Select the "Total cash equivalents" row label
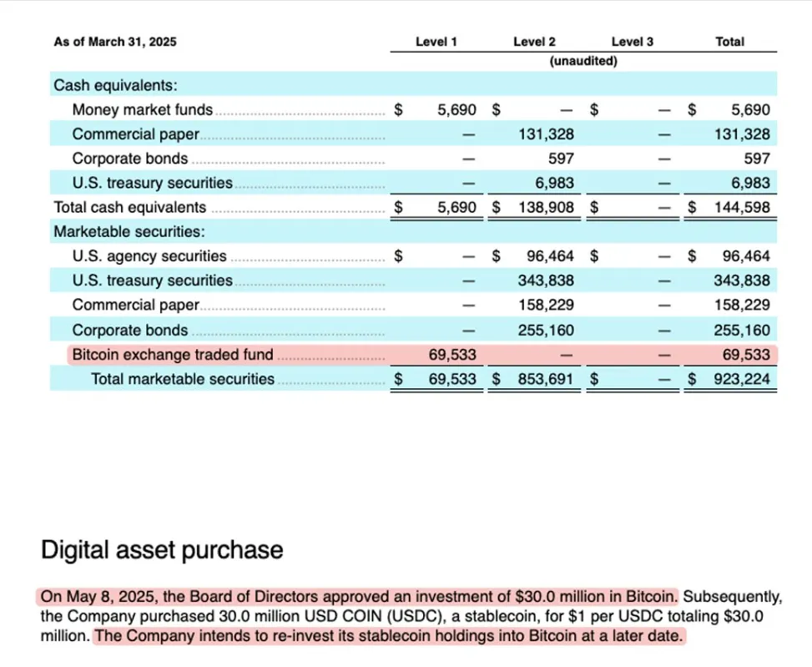This screenshot has width=812, height=667. [129, 207]
